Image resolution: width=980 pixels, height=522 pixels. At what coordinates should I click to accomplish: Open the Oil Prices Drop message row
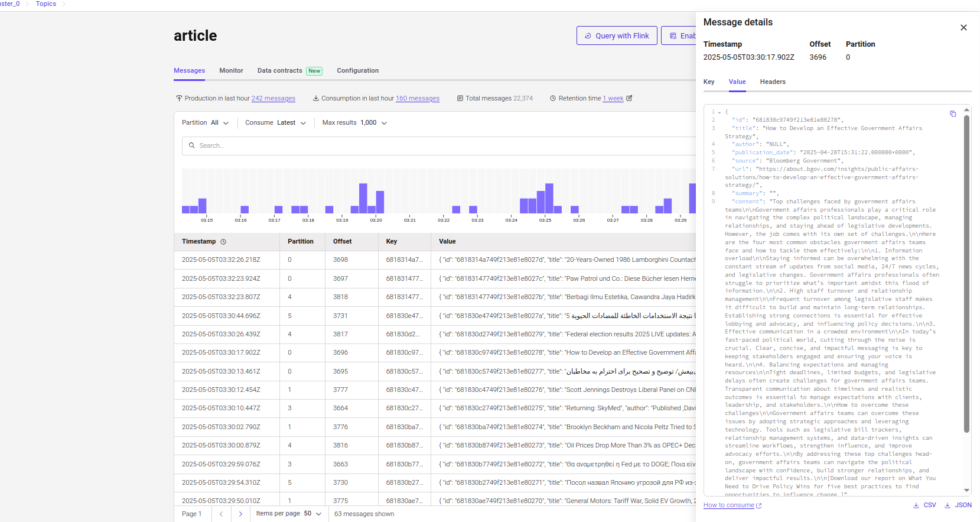point(435,445)
